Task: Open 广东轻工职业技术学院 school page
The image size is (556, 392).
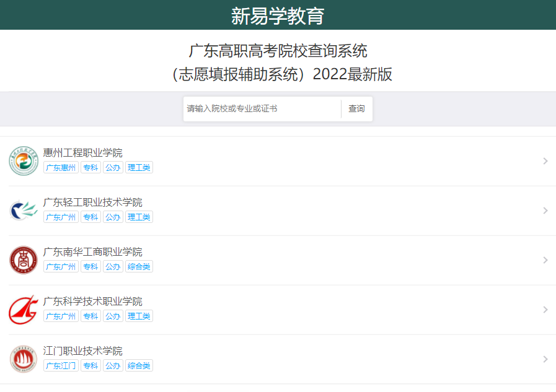Action: (93, 201)
